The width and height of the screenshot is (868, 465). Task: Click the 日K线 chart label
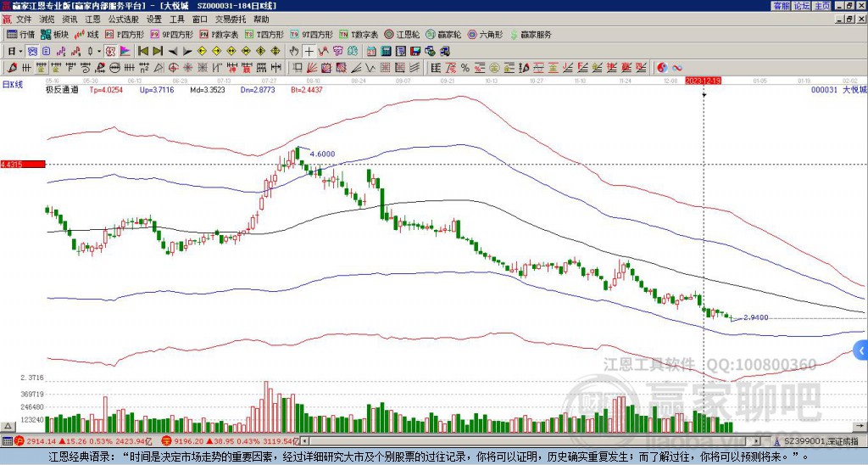(13, 85)
